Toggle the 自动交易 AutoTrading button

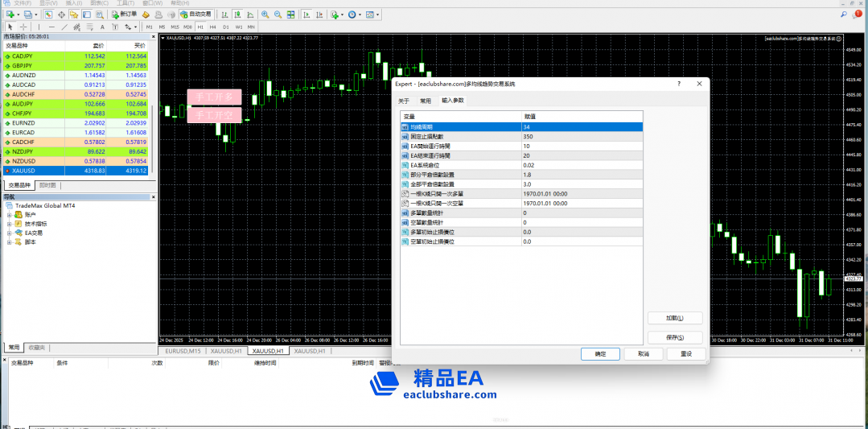coord(195,14)
